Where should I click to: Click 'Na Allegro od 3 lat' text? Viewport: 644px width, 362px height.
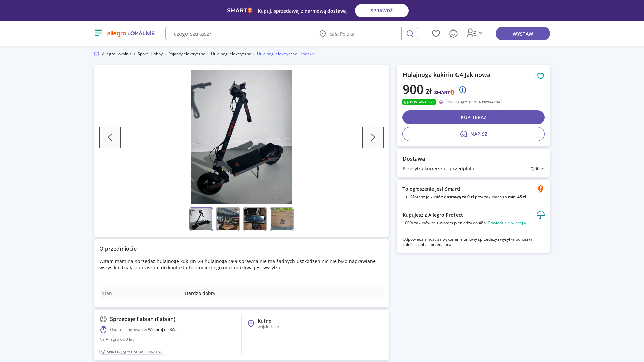[116, 339]
